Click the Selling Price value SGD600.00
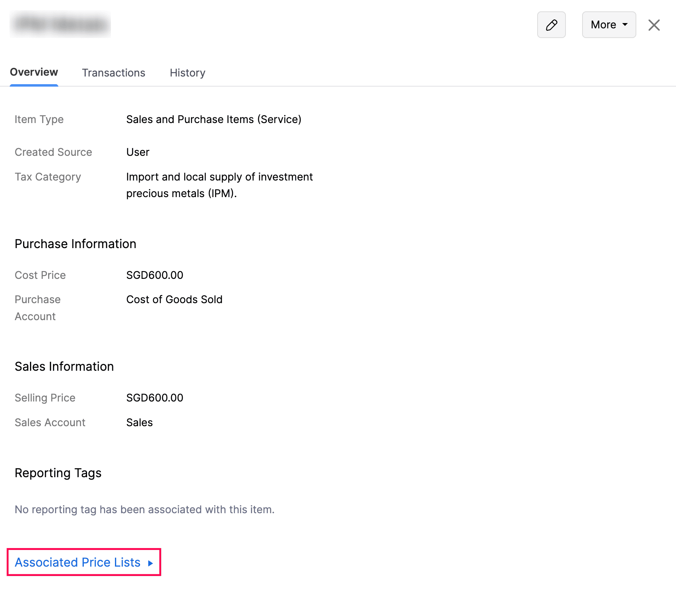This screenshot has height=616, width=676. tap(155, 398)
